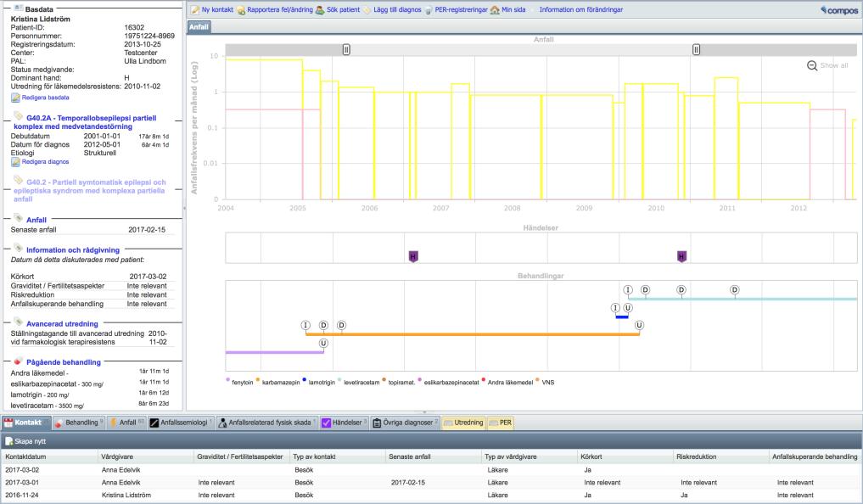Click the G40.2A Temporallobsepilepsi diagnosis heading
The width and height of the screenshot is (863, 504).
point(86,122)
